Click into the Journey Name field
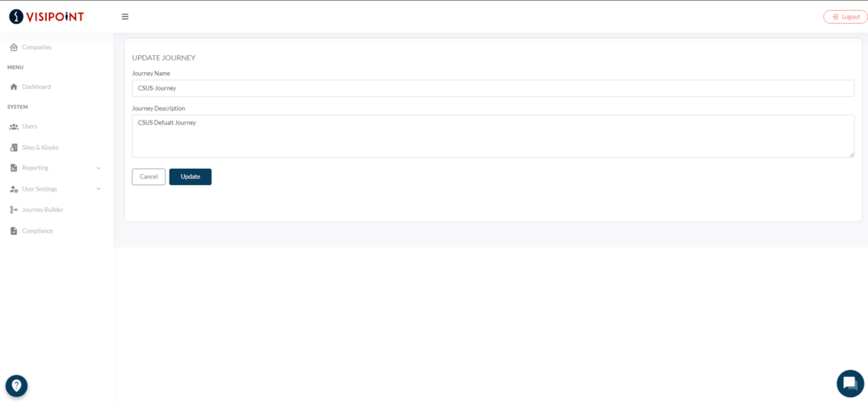Image resolution: width=868 pixels, height=403 pixels. coord(492,88)
